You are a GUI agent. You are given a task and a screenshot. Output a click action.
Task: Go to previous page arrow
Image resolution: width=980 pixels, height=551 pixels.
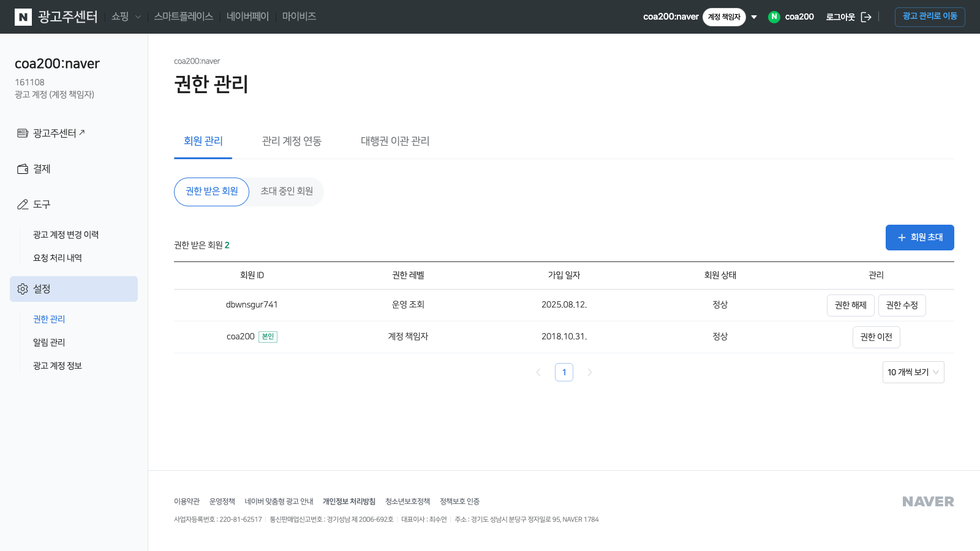(x=538, y=372)
